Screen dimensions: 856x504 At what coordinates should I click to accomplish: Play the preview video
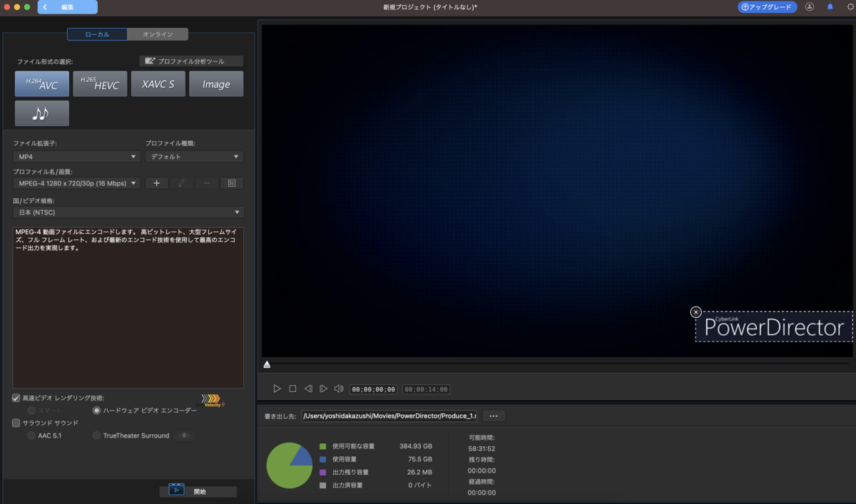[277, 389]
